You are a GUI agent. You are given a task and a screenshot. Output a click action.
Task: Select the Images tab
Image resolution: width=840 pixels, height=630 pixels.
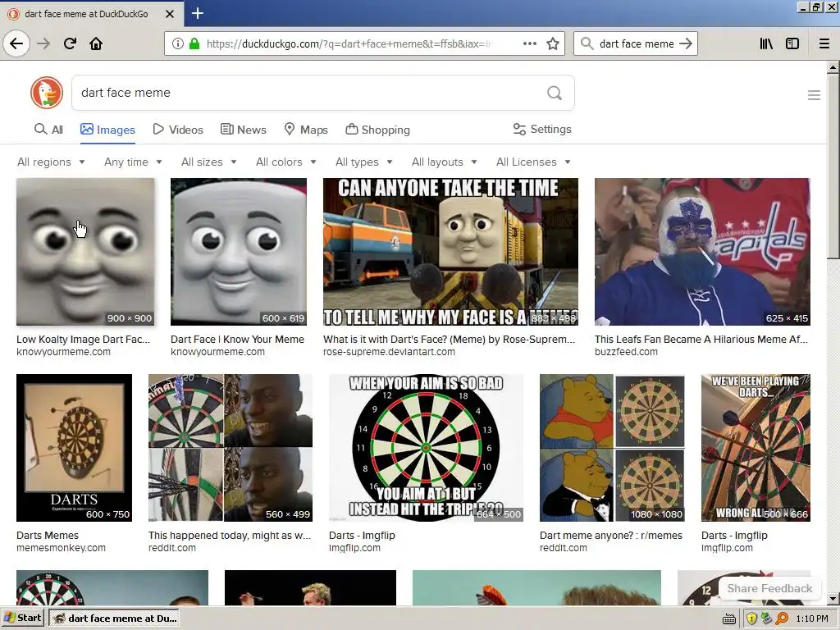point(107,130)
